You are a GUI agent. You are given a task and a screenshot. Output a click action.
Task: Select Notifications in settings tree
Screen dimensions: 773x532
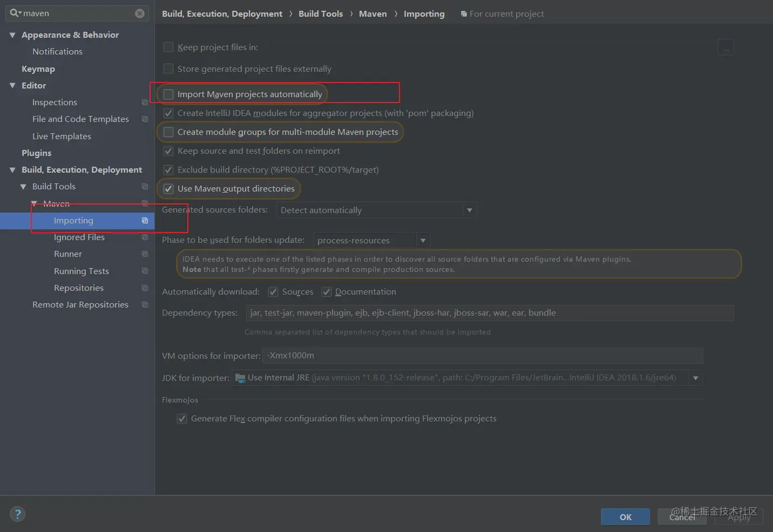(57, 52)
